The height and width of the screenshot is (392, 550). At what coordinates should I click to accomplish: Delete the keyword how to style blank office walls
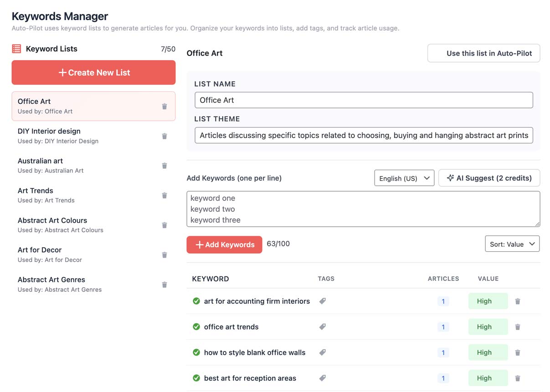518,352
